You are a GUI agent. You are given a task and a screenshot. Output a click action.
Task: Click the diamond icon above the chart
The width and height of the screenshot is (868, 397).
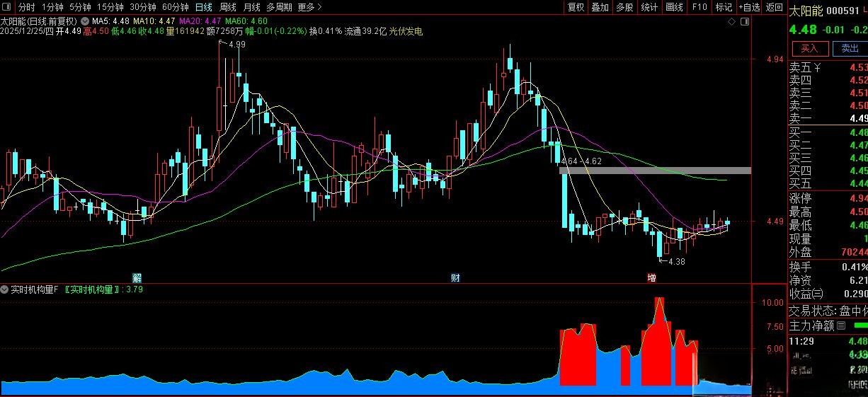point(731,23)
